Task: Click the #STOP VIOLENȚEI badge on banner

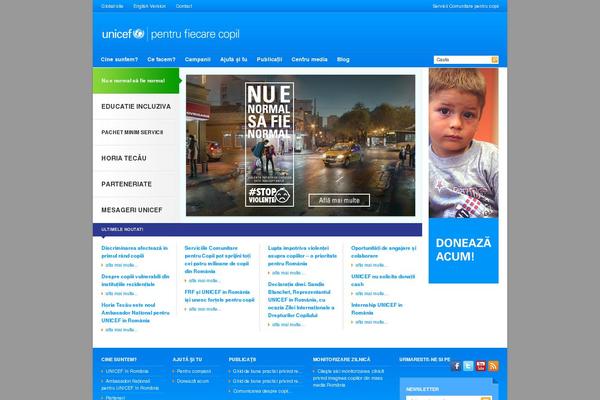Action: (x=269, y=196)
